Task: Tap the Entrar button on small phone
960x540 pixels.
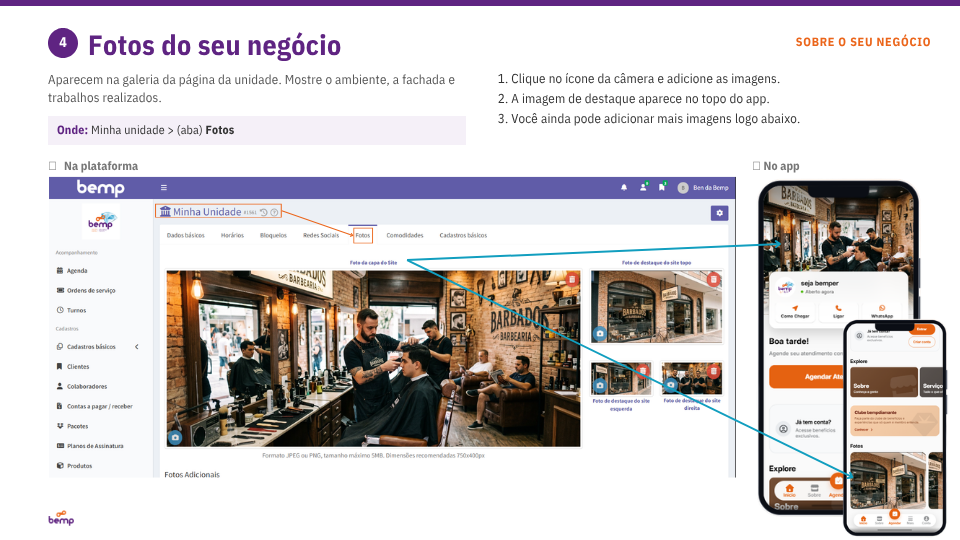Action: (921, 329)
